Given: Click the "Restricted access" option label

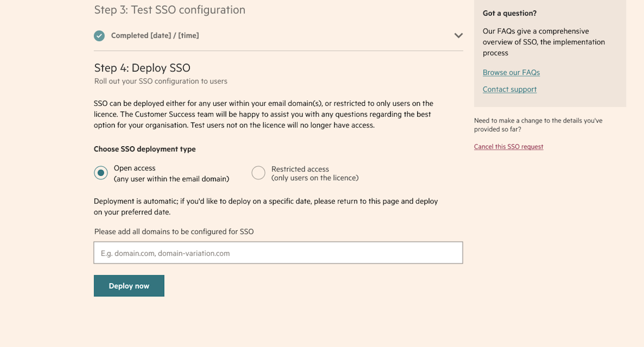Looking at the screenshot, I should 300,169.
